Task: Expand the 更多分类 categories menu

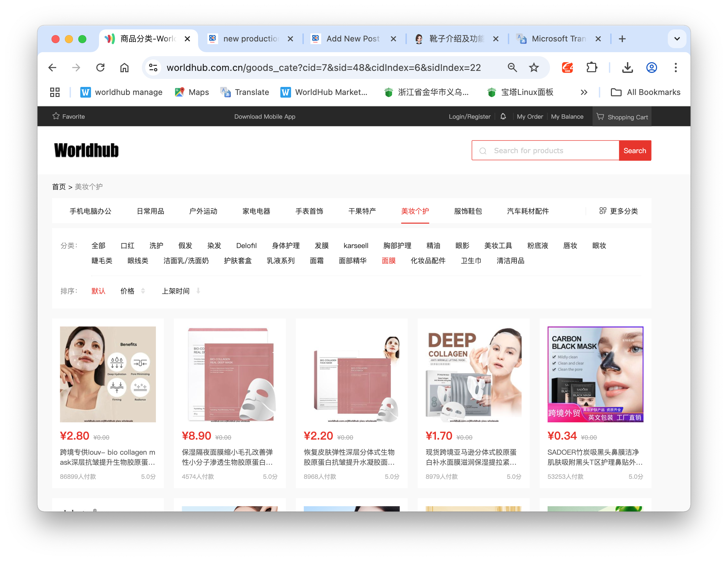Action: pos(619,211)
